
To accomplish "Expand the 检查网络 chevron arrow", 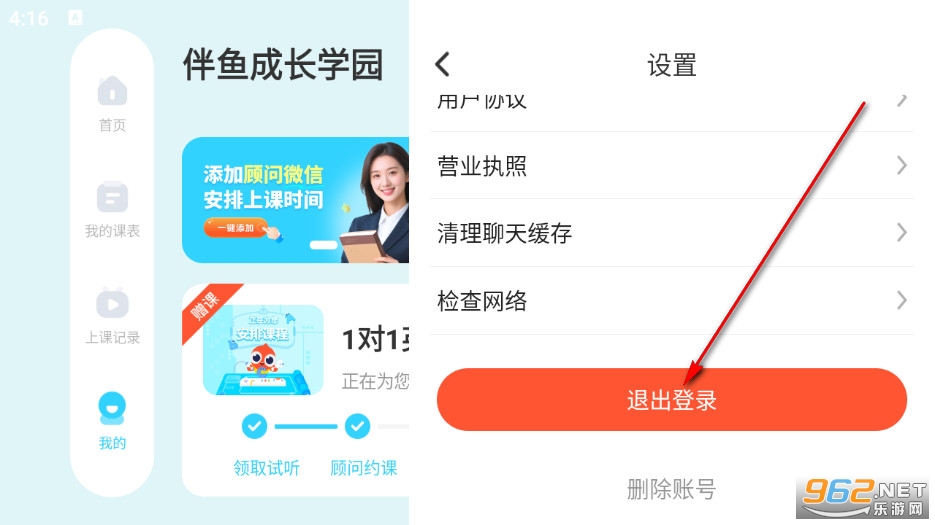I will point(902,300).
